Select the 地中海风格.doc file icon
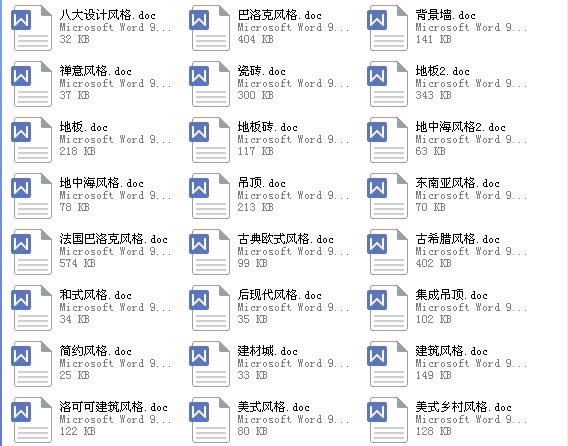Screen dimensions: 568x446 (x=32, y=196)
